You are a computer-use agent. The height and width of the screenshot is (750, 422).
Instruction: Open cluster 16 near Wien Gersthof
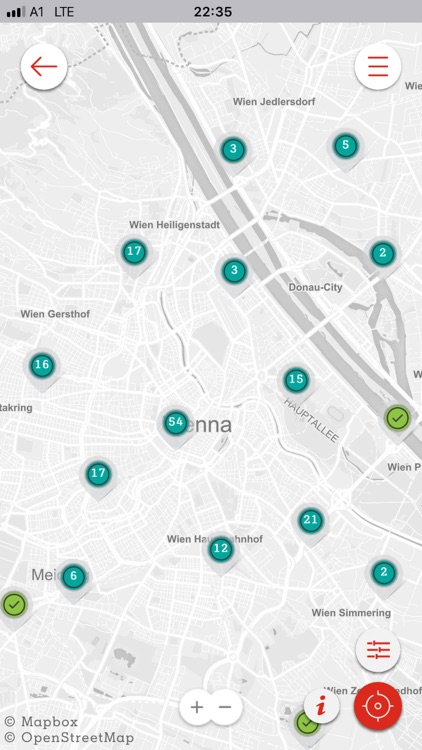(42, 365)
